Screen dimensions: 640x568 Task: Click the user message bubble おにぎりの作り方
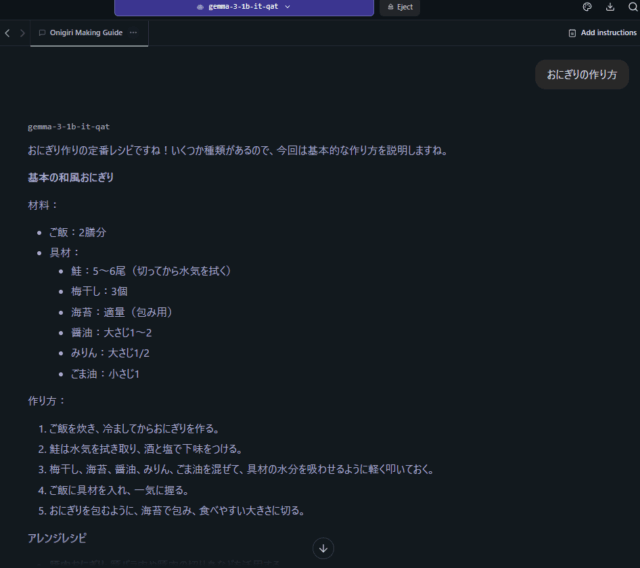(581, 75)
